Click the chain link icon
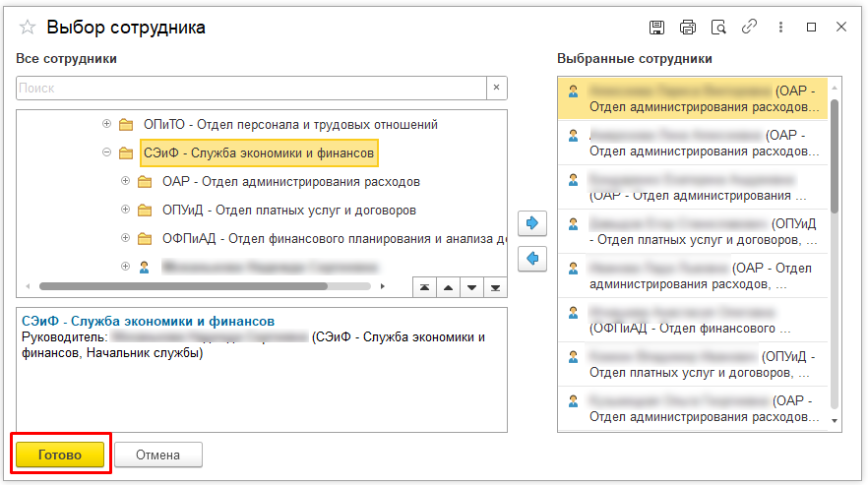868x485 pixels. coord(749,28)
